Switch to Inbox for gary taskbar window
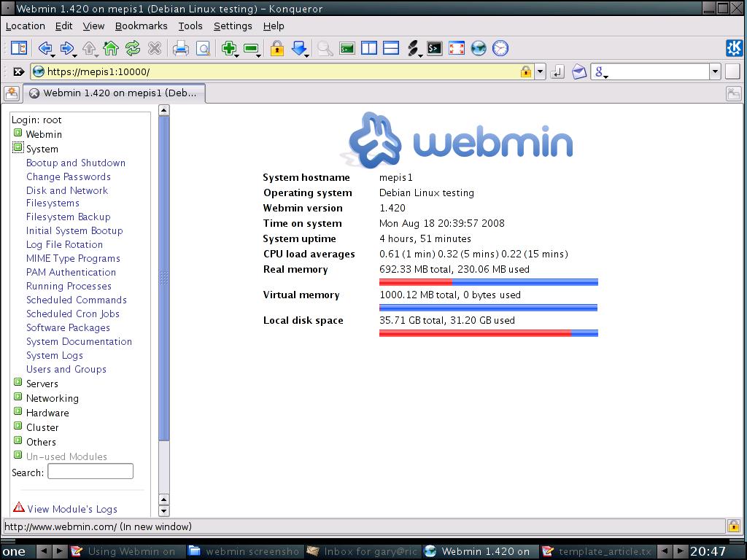 (363, 551)
